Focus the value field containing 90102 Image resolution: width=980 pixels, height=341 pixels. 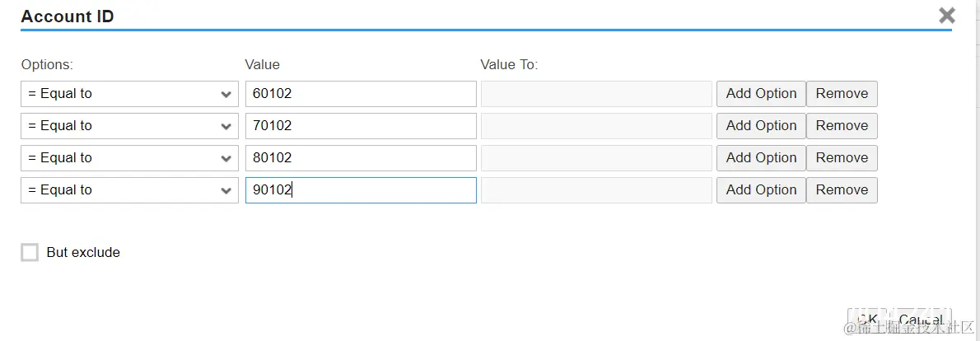coord(361,190)
